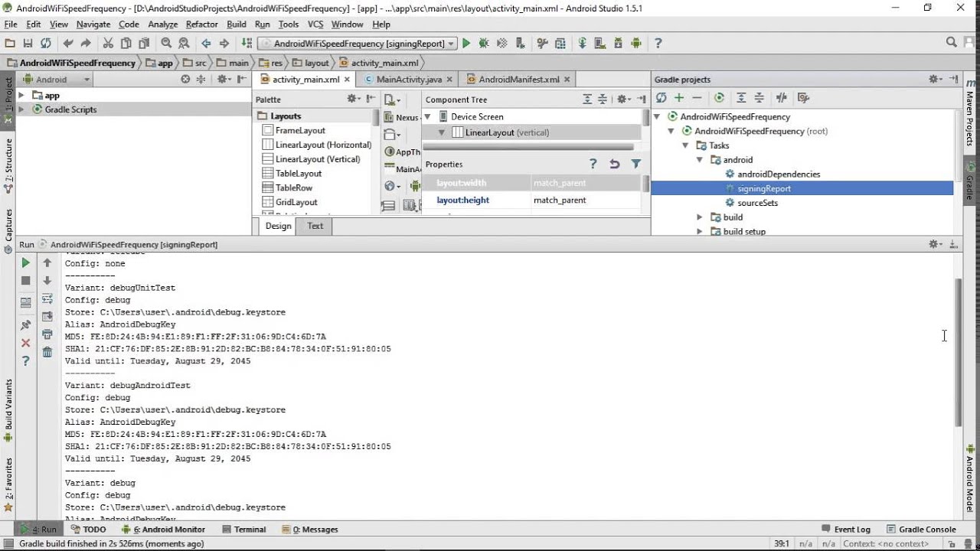Open the VCS menu

[x=315, y=24]
